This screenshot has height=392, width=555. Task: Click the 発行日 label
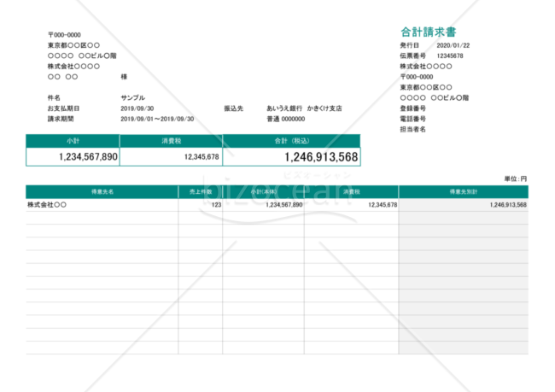(x=410, y=45)
